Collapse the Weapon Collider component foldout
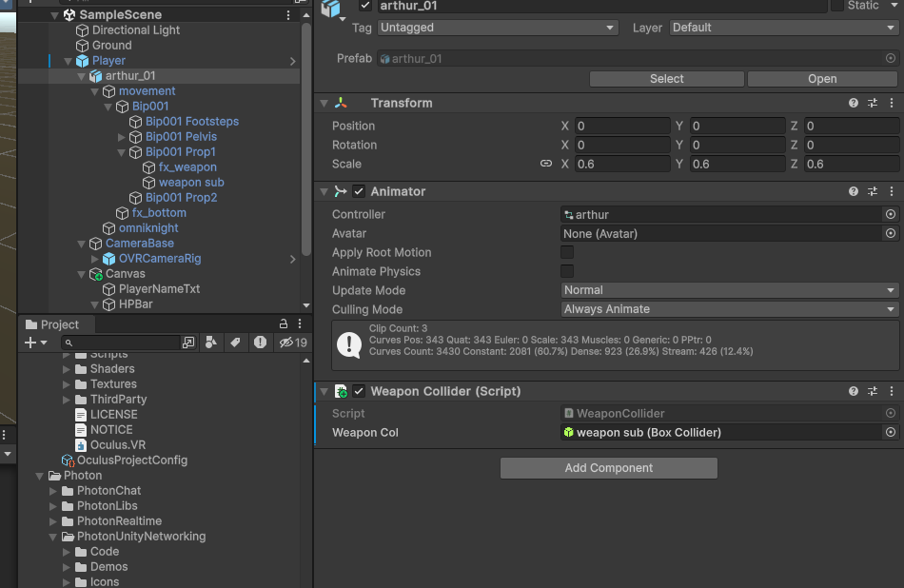 324,391
